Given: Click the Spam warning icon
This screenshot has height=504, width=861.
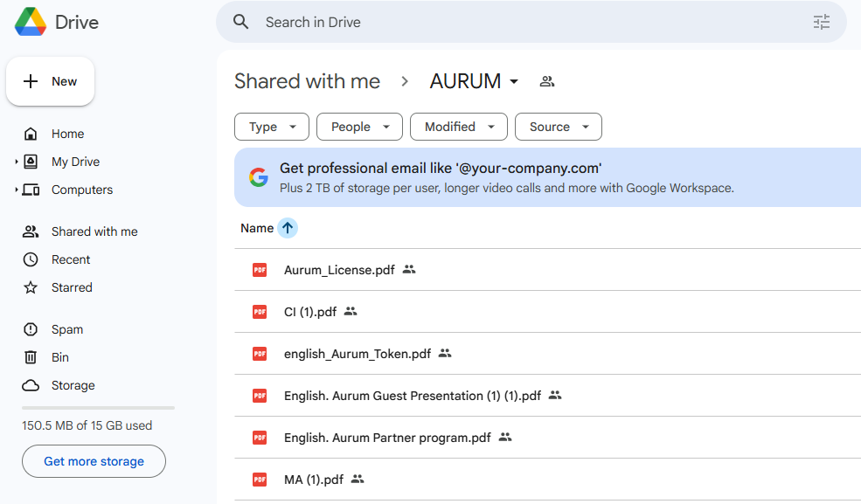Looking at the screenshot, I should coord(31,329).
